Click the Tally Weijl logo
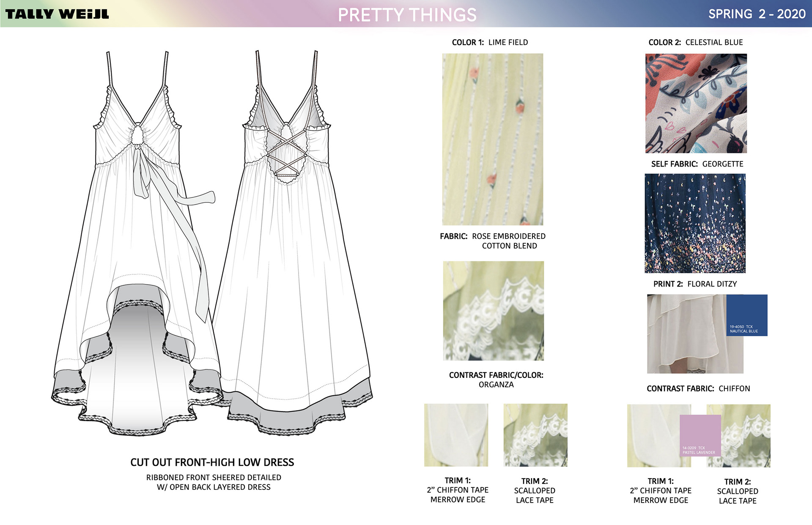This screenshot has width=812, height=525. tap(57, 14)
